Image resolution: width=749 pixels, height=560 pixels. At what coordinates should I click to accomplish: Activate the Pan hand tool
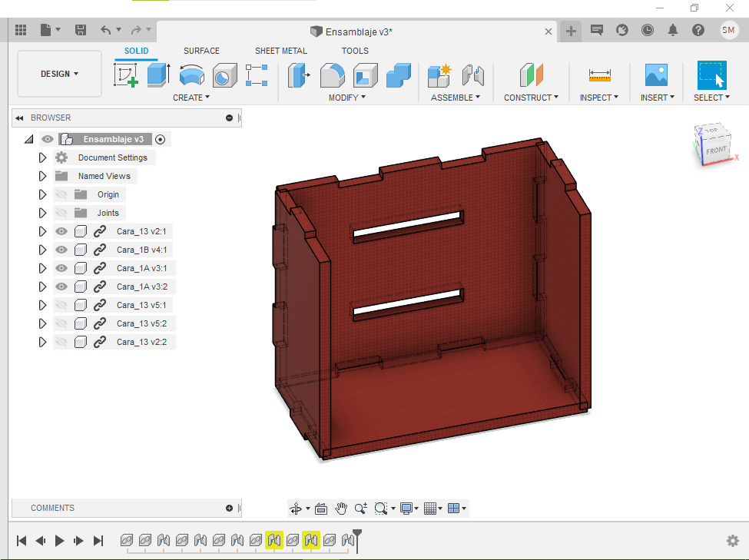point(340,509)
